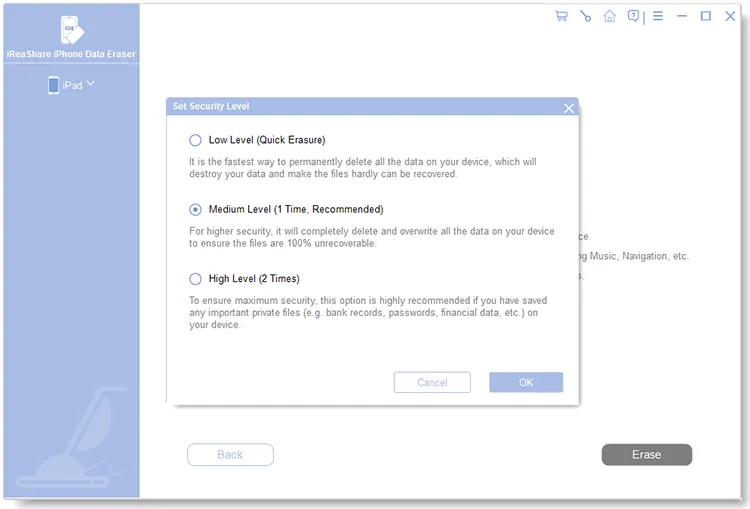750x509 pixels.
Task: Expand the iPad device dropdown
Action: [90, 84]
